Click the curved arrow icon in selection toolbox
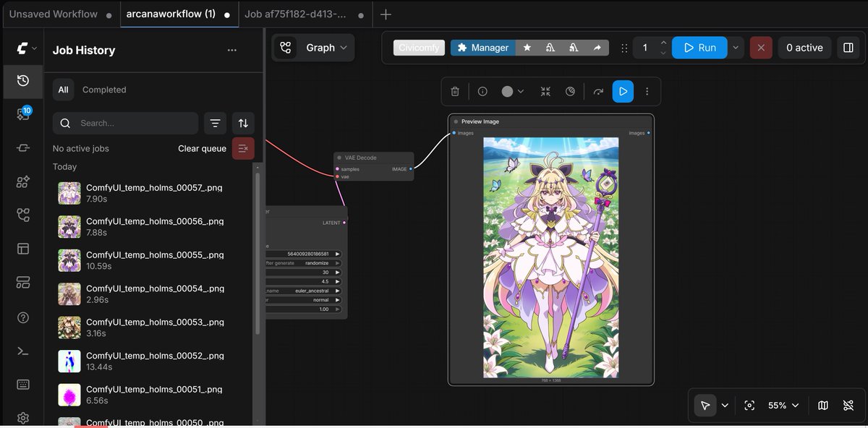The image size is (868, 428). click(598, 92)
